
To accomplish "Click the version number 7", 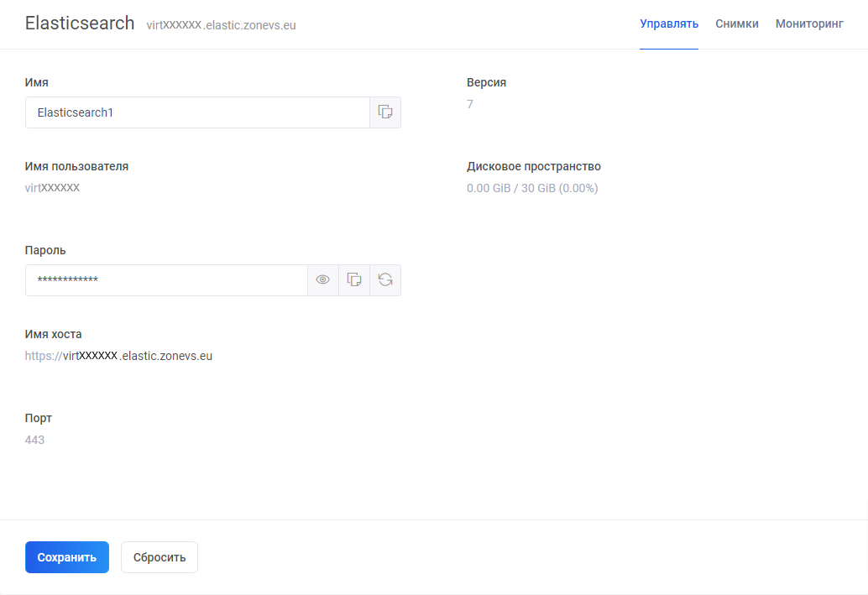I will pyautogui.click(x=470, y=104).
